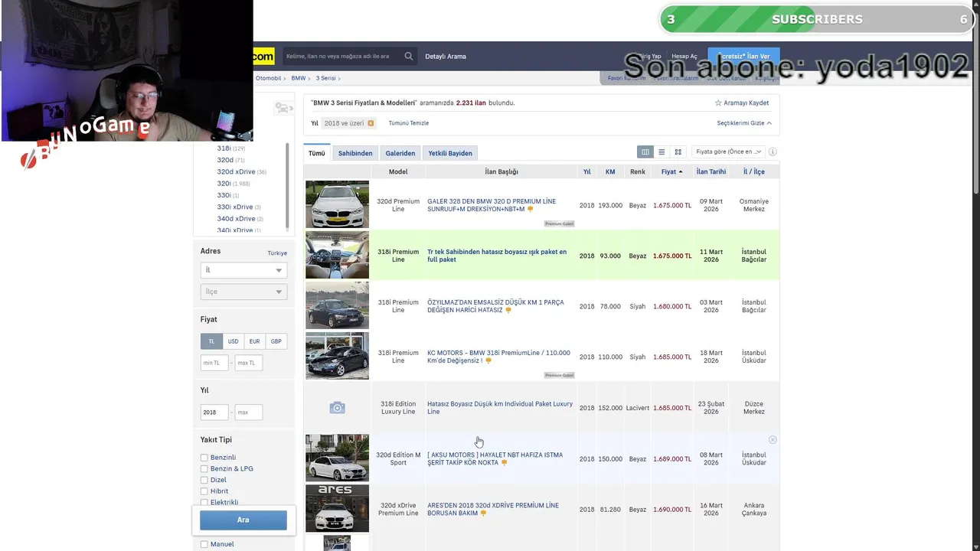The width and height of the screenshot is (980, 551).
Task: Select TL currency button
Action: 211,341
